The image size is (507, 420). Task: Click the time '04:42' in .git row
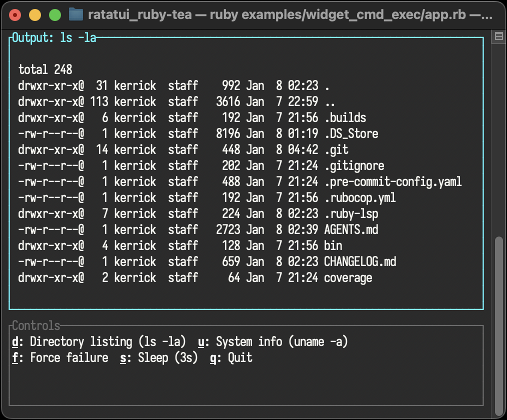(303, 149)
